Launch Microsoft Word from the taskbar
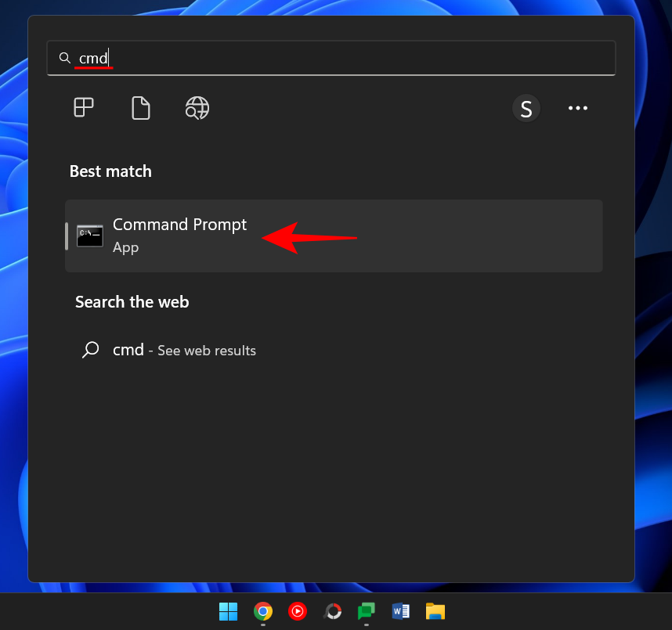The height and width of the screenshot is (630, 672). click(401, 611)
